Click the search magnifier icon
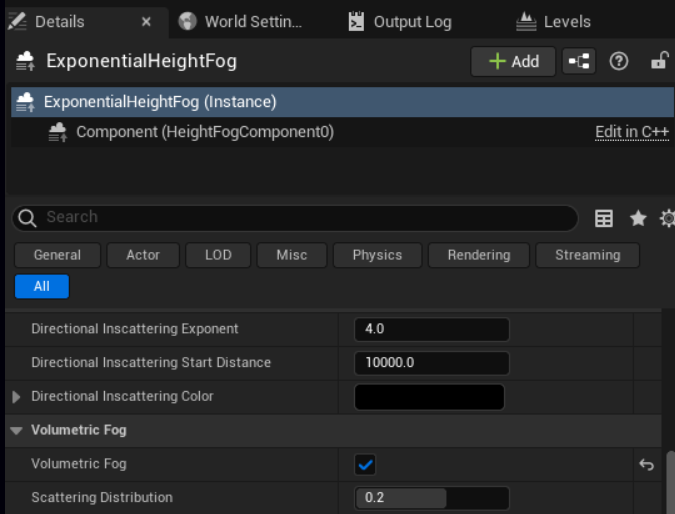675x514 pixels. [28, 218]
